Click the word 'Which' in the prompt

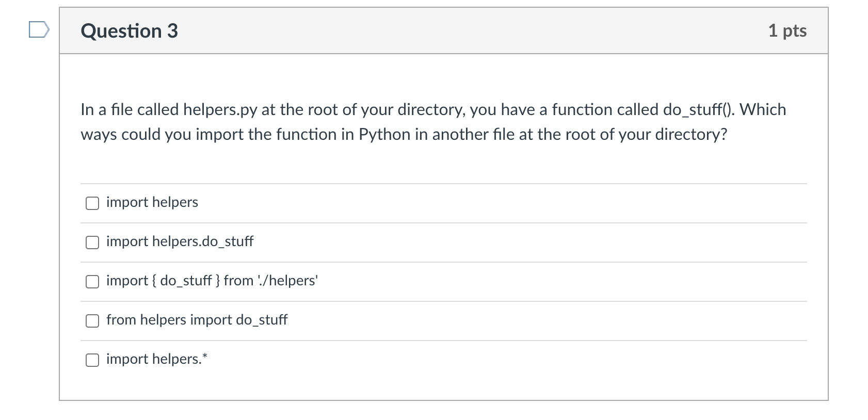point(763,110)
